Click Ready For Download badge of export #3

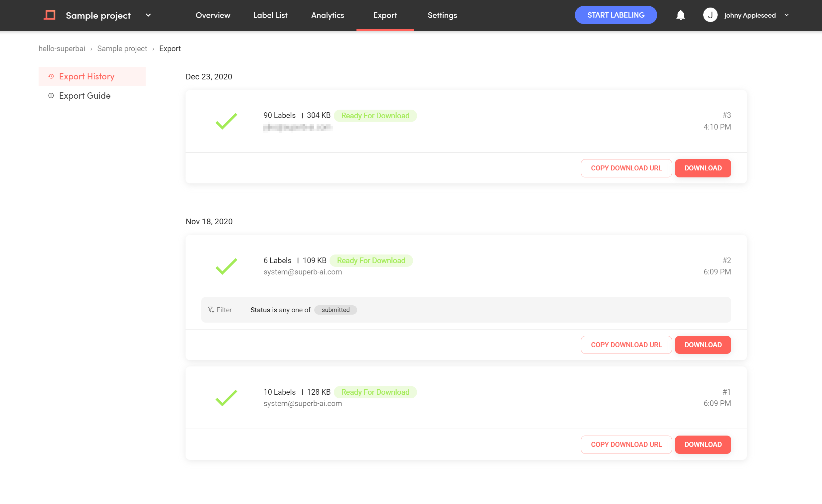coord(375,116)
